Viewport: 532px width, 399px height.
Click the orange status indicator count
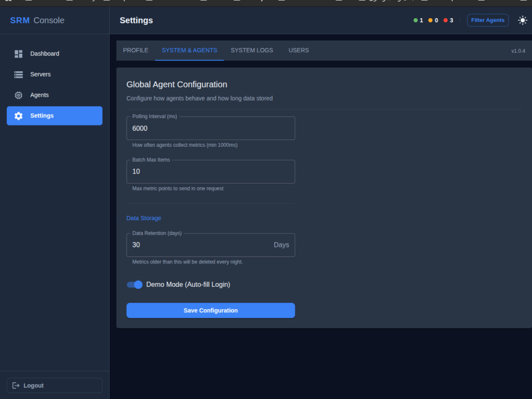(x=433, y=20)
